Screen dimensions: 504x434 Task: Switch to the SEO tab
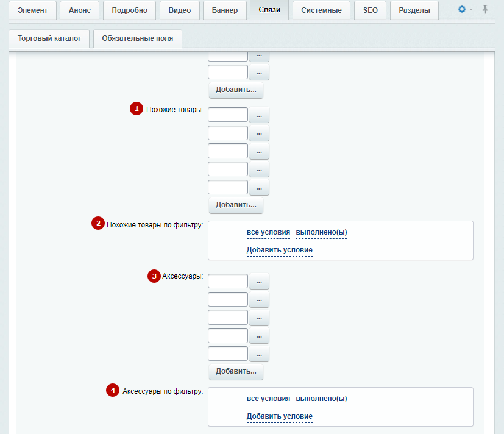coord(371,10)
